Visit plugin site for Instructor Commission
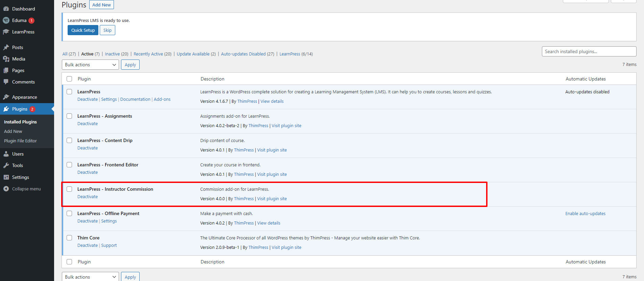The width and height of the screenshot is (644, 281). [272, 199]
